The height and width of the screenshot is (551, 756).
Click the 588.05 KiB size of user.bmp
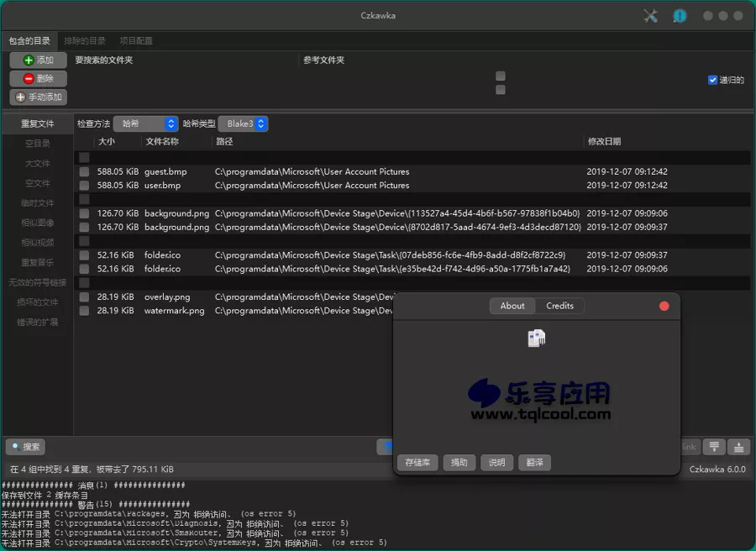click(x=118, y=185)
